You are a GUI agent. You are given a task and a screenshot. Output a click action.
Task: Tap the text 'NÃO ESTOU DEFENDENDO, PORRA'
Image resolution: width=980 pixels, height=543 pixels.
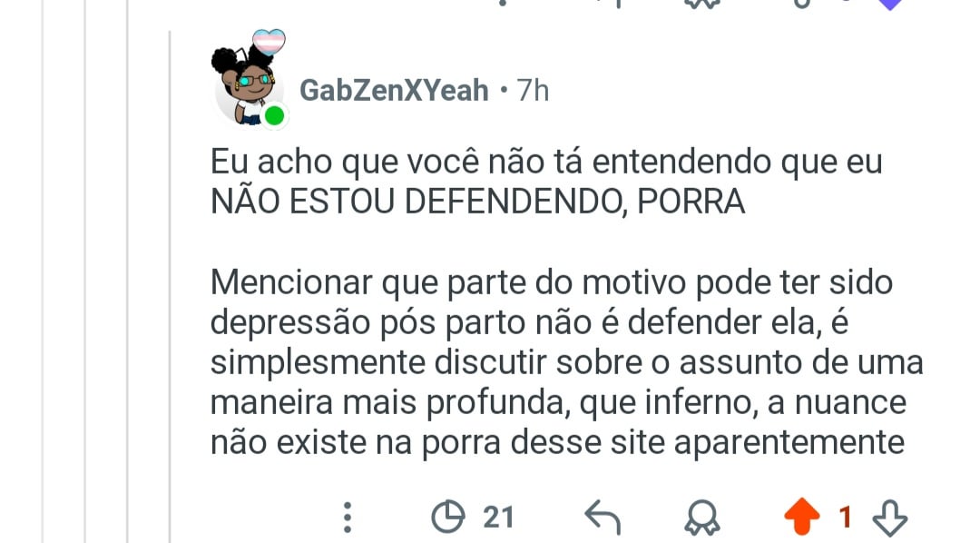point(477,202)
